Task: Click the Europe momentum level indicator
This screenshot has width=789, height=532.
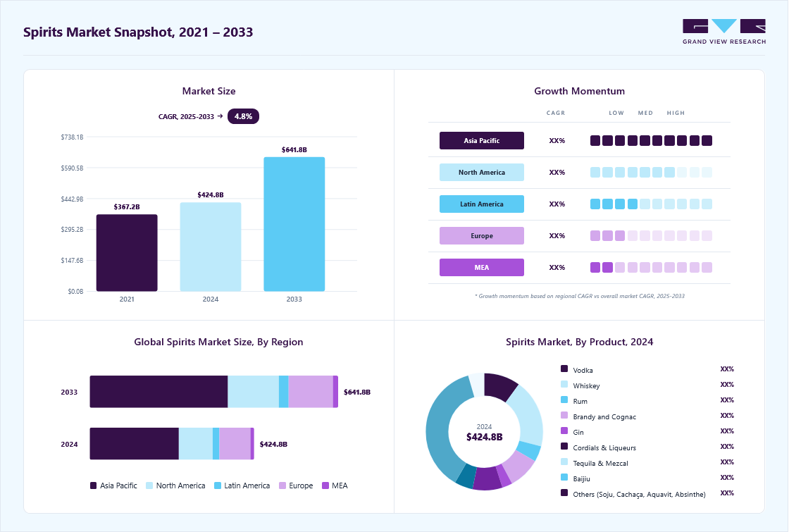Action: tap(651, 235)
